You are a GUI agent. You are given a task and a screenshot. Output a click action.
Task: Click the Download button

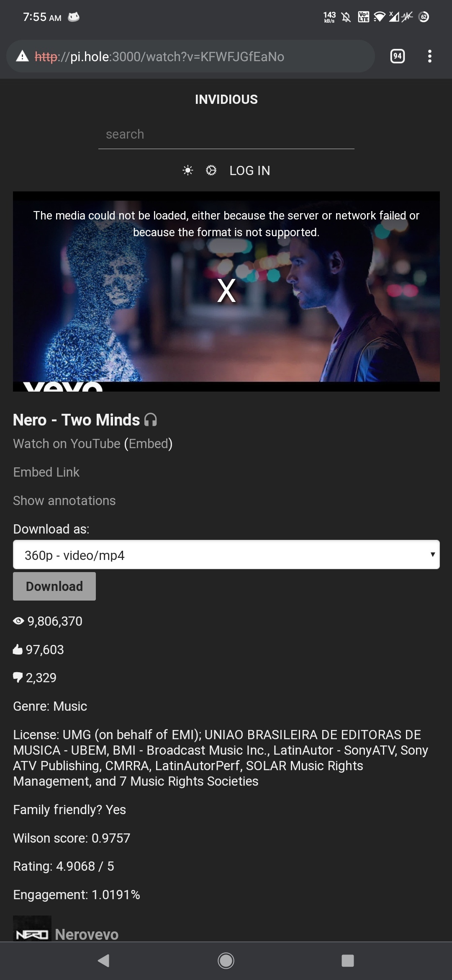point(54,586)
